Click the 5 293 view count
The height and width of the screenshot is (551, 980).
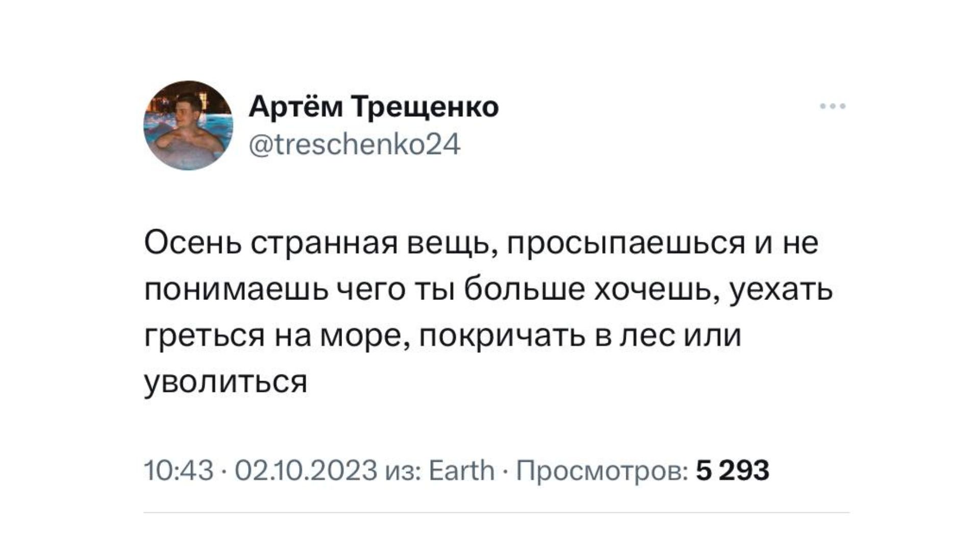coord(732,470)
